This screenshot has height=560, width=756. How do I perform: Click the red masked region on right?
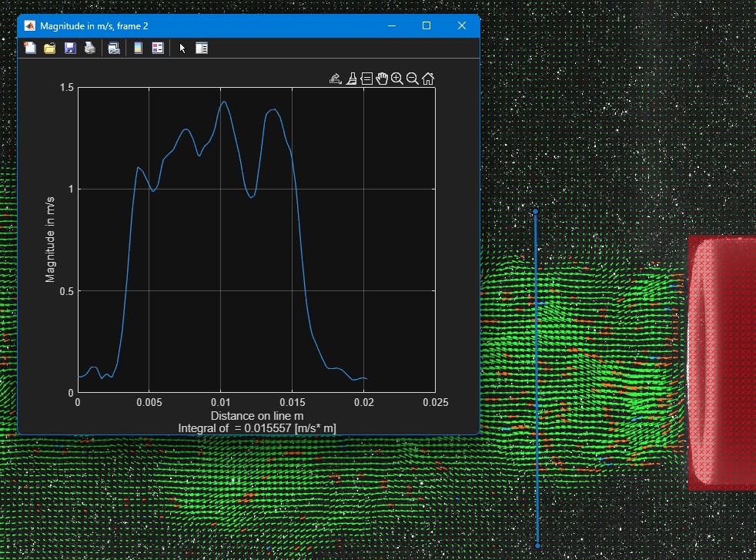pos(721,363)
